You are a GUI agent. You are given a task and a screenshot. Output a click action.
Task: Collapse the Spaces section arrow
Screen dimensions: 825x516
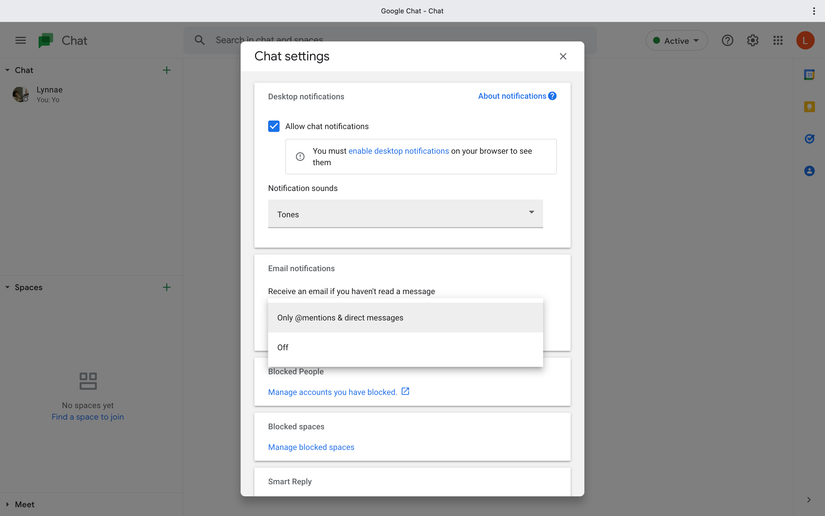[x=7, y=287]
